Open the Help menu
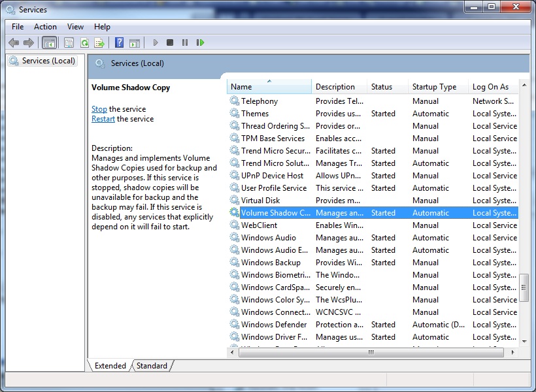Image resolution: width=536 pixels, height=392 pixels. click(102, 27)
